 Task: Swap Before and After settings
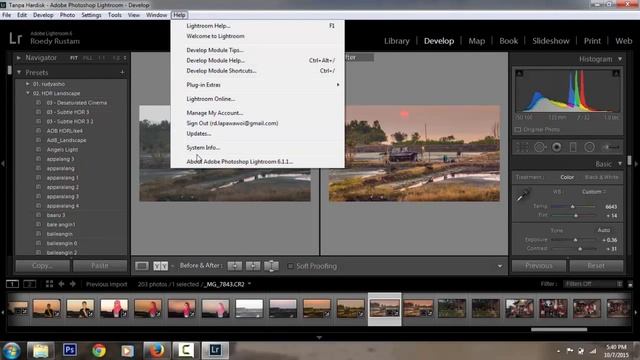tap(271, 266)
